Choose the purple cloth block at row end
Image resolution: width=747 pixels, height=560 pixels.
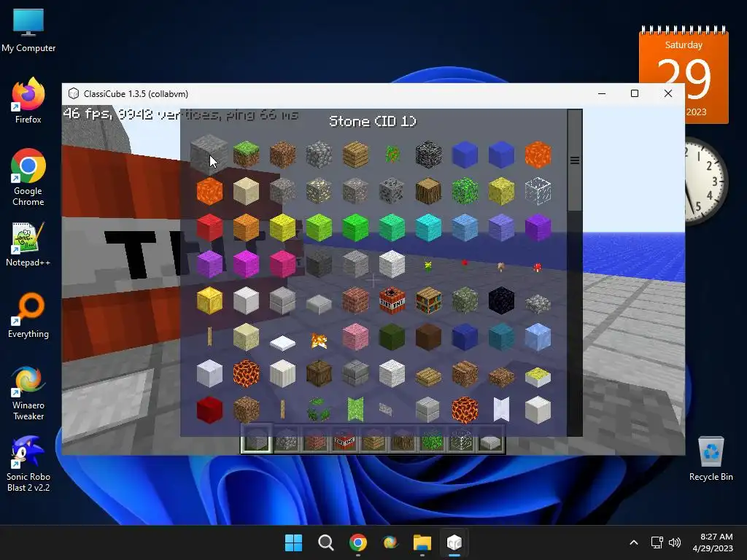tap(538, 227)
